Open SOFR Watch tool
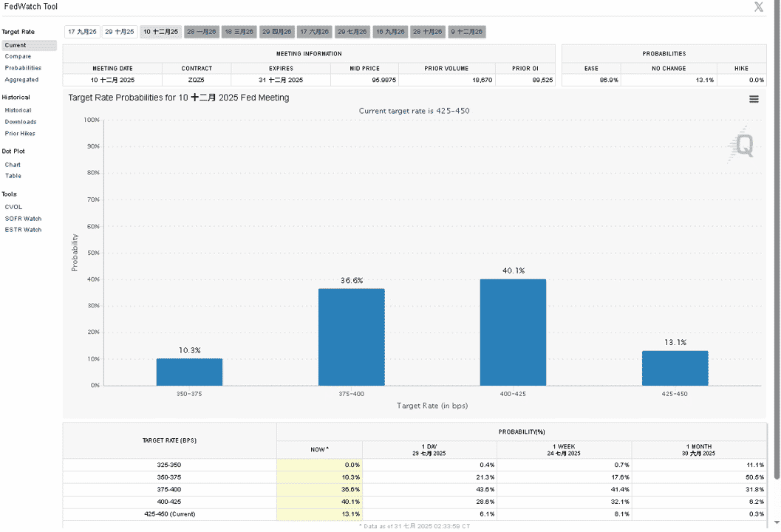 click(x=23, y=219)
